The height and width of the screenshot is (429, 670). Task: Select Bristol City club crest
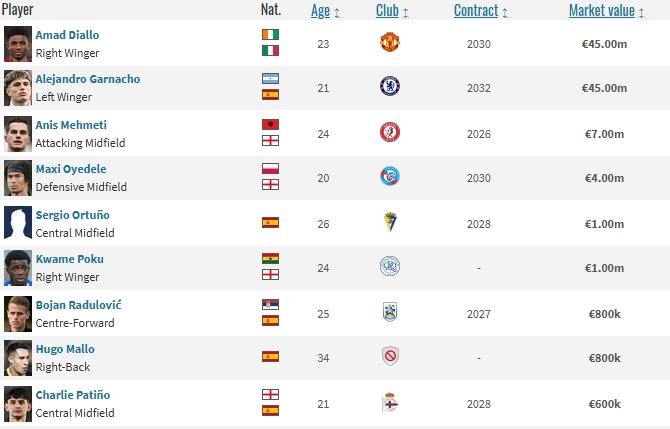click(x=390, y=132)
